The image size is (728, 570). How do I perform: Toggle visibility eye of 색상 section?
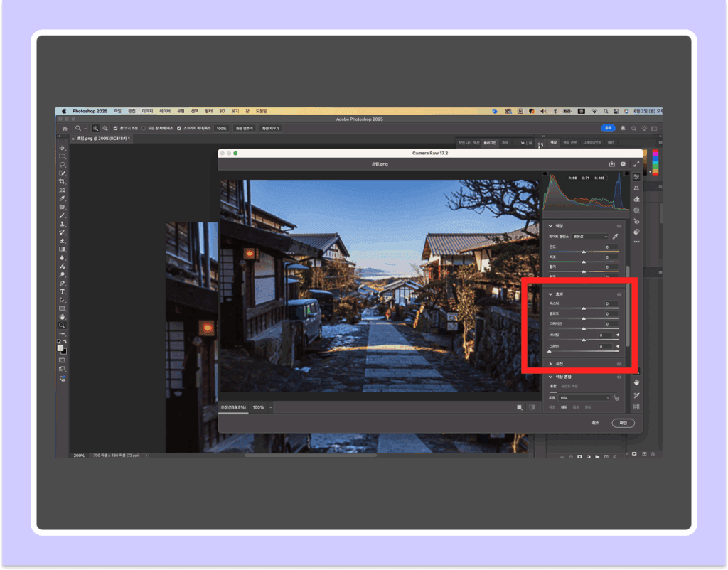pos(619,226)
